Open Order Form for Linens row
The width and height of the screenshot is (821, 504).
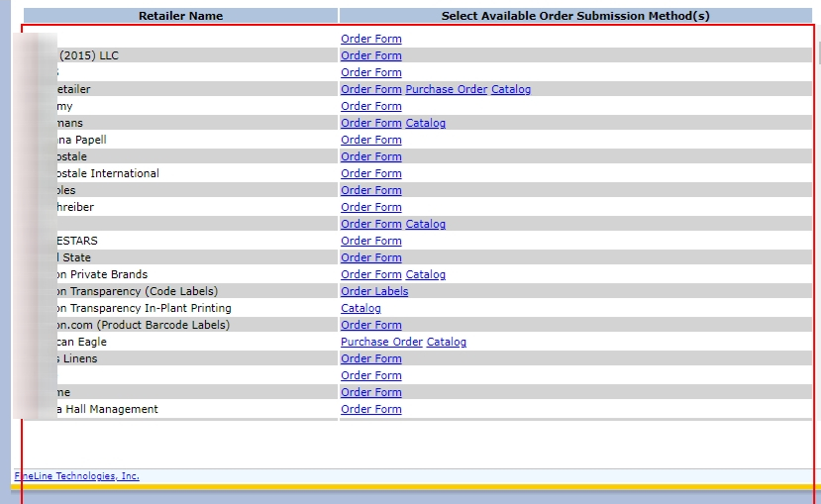tap(371, 358)
